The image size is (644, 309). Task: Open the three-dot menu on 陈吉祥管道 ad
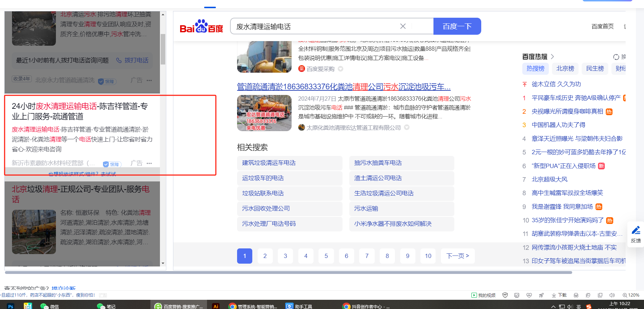click(149, 163)
